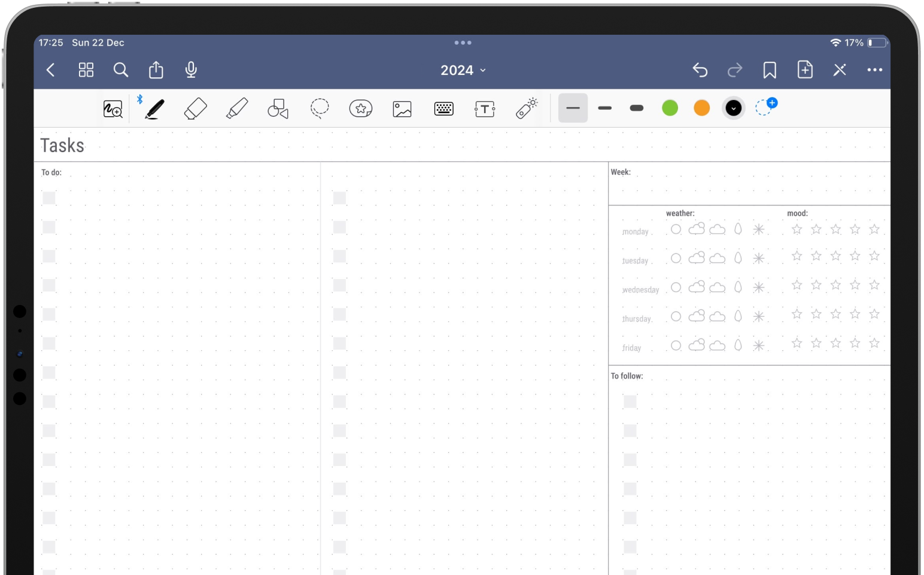This screenshot has width=924, height=575.
Task: Pick the orange pen color
Action: pyautogui.click(x=702, y=108)
